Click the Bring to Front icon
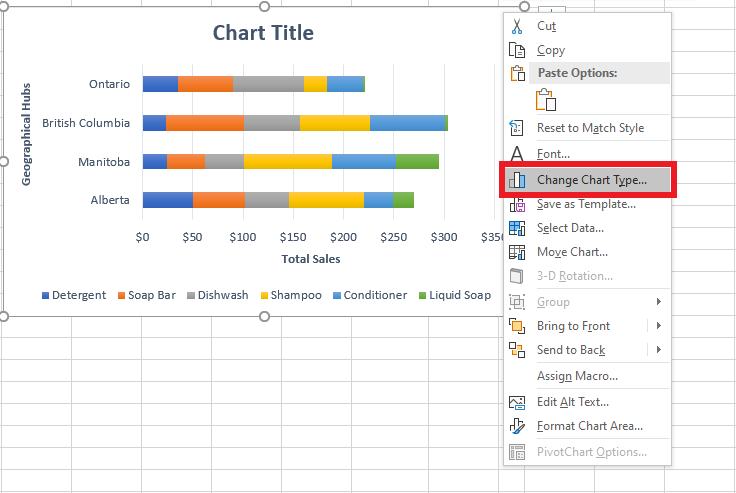Viewport: 736px width, 493px height. coord(517,326)
